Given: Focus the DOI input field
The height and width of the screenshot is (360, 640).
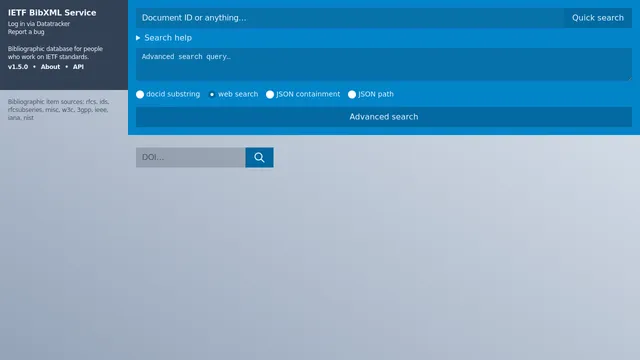Looking at the screenshot, I should point(191,158).
